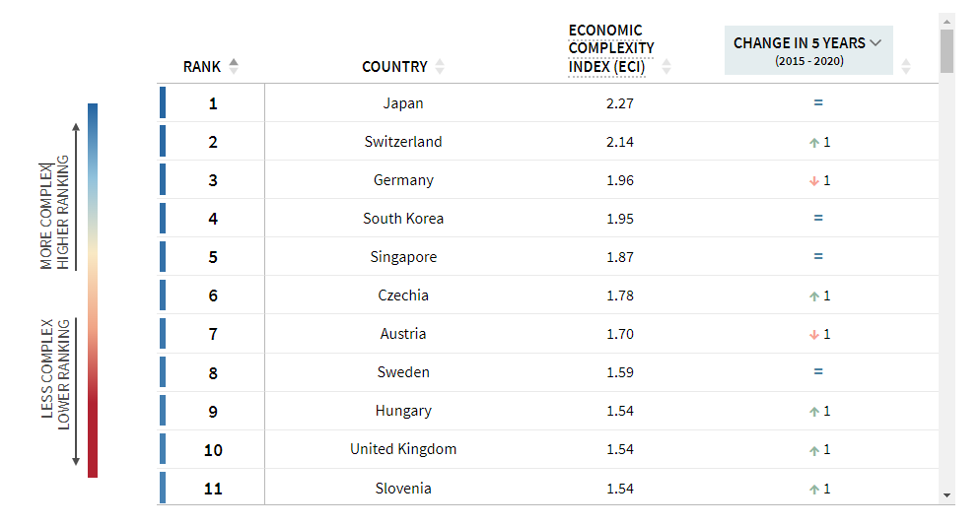The width and height of the screenshot is (980, 525).
Task: Click the scrollbar thumb on table
Action: tap(946, 51)
